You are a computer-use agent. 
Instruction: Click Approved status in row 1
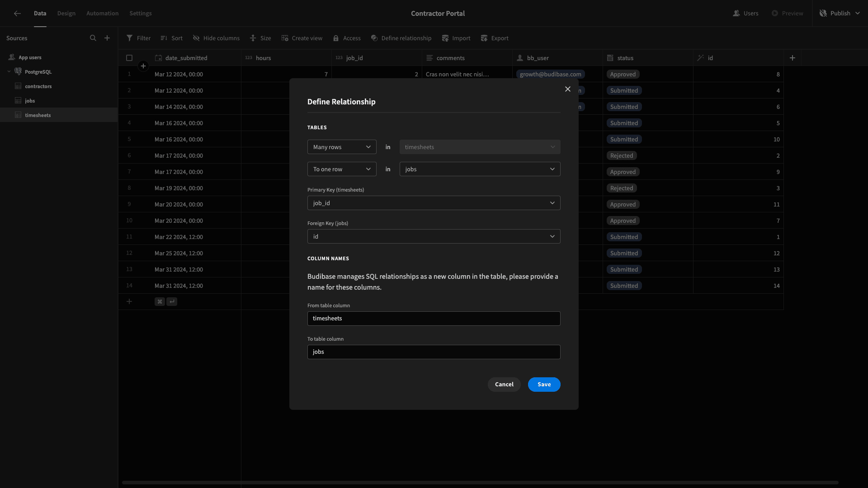click(623, 74)
